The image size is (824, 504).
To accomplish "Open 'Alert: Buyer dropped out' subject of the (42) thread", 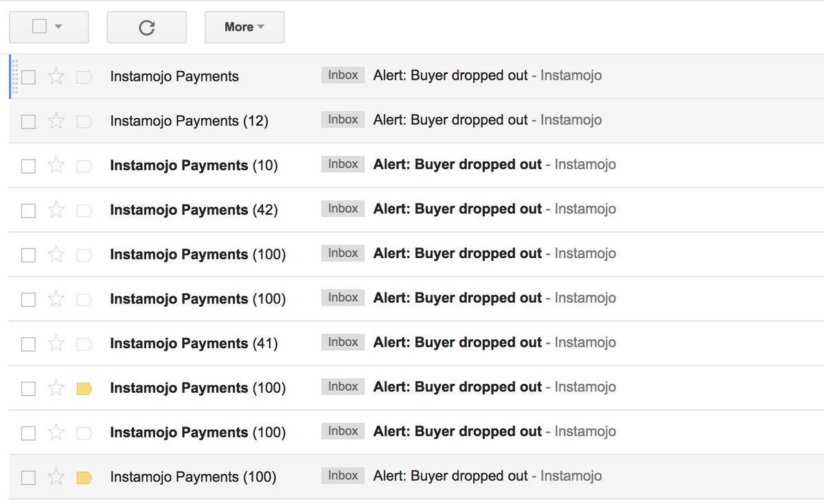I will pos(457,209).
